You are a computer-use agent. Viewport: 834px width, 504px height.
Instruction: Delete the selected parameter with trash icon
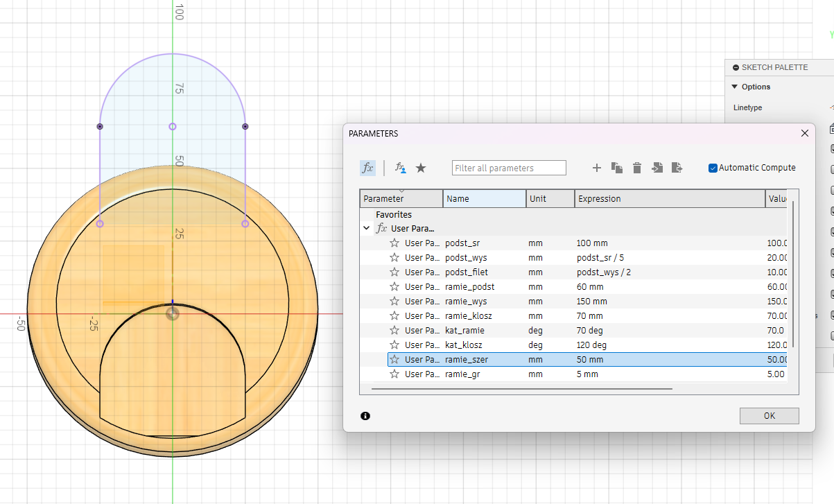pyautogui.click(x=637, y=168)
